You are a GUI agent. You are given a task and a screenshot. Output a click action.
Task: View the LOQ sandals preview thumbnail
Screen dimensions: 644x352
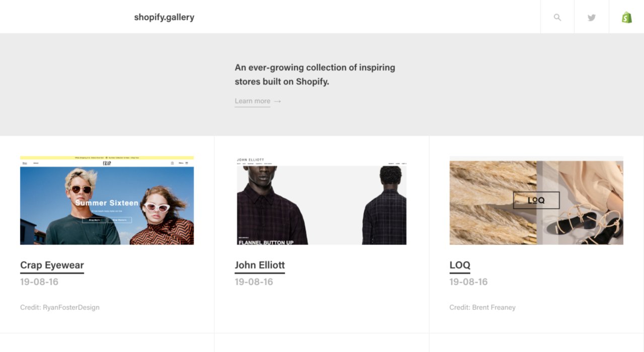point(536,200)
